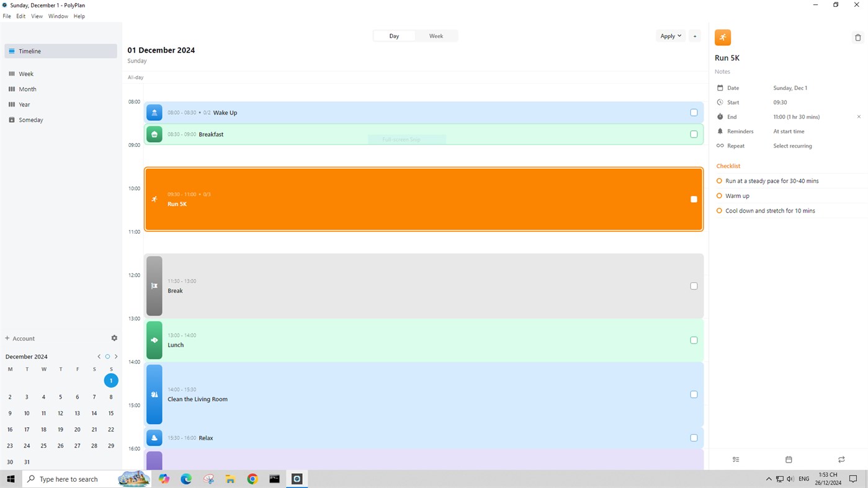Viewport: 868px width, 488px height.
Task: Change the start time 09:30
Action: click(x=780, y=102)
